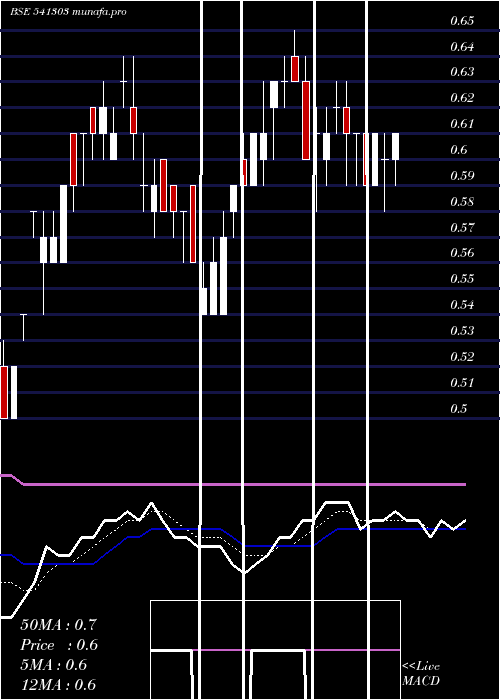Click the 0.65 price axis label

point(462,21)
